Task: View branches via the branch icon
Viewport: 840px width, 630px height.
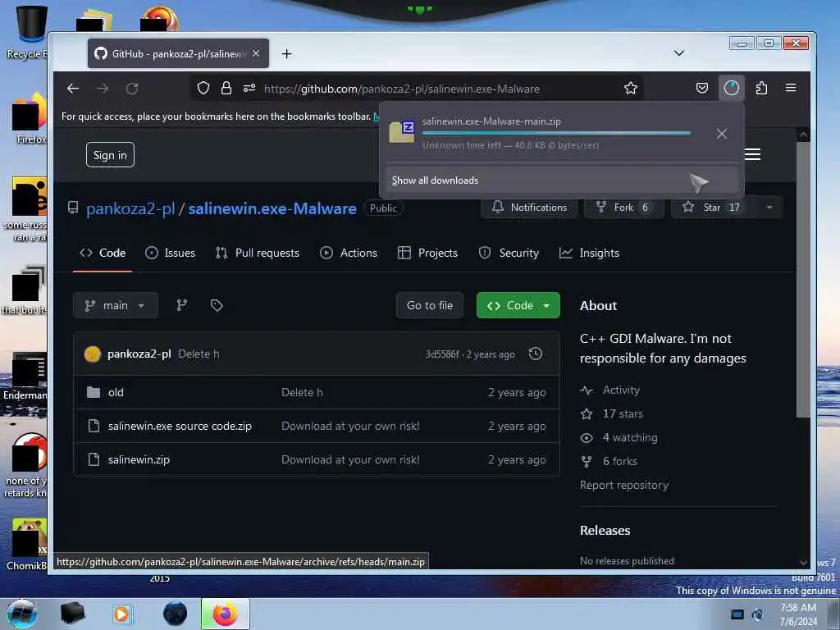Action: point(182,305)
